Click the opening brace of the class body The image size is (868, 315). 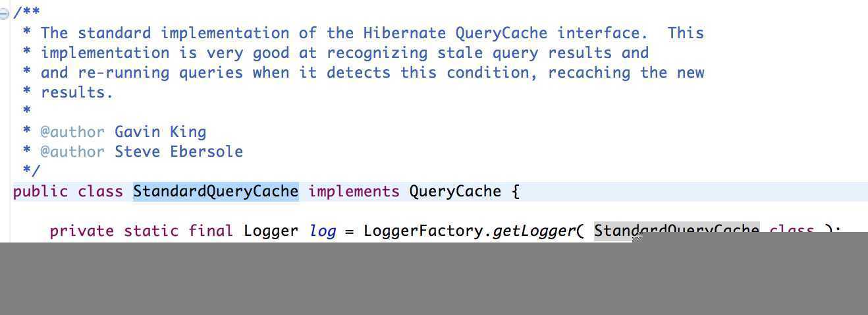click(x=515, y=192)
